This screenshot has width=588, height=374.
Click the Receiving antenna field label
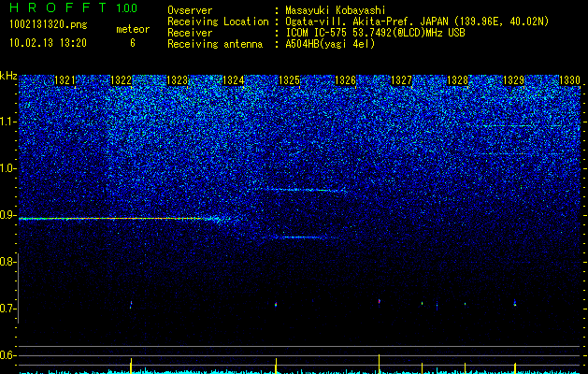click(x=215, y=44)
